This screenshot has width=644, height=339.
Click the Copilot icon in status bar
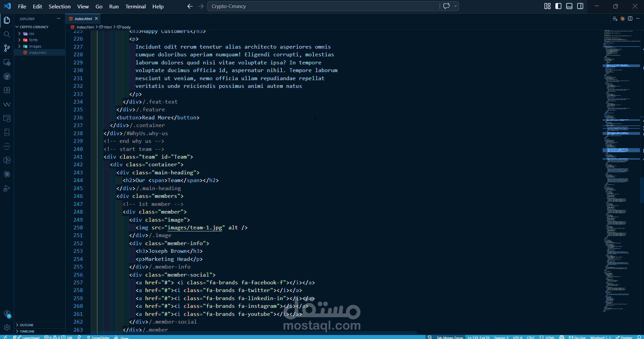click(562, 337)
